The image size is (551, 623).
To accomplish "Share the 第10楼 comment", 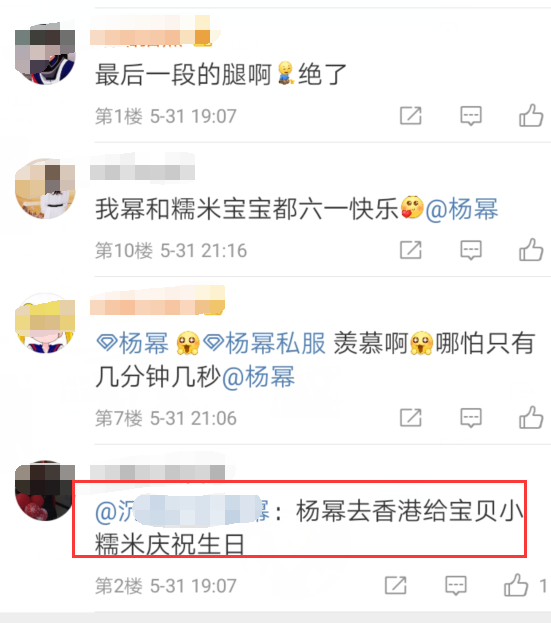I will pos(410,250).
